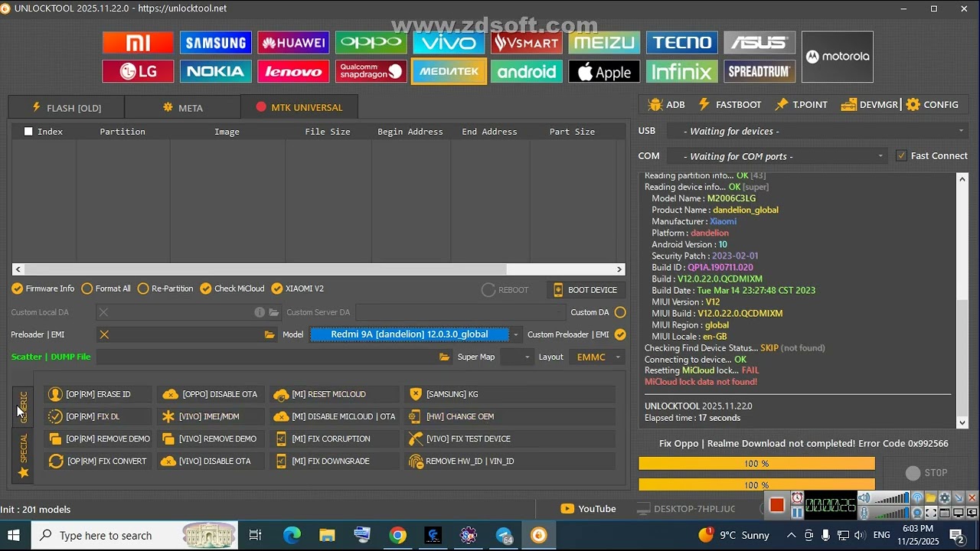Screen dimensions: 980x551
Task: Enable the Custom DA toggle
Action: click(620, 312)
